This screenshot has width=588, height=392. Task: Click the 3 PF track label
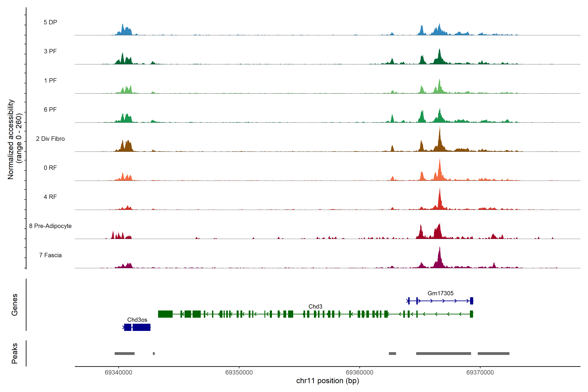click(x=50, y=51)
